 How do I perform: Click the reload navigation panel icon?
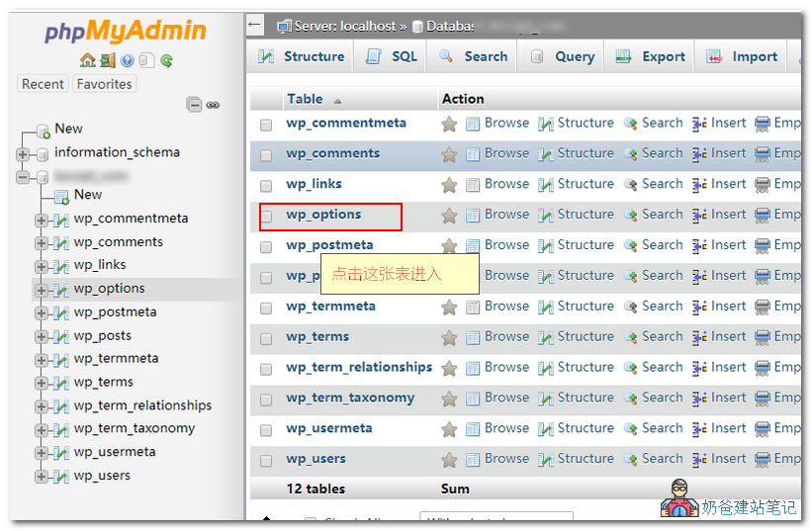pos(167,61)
